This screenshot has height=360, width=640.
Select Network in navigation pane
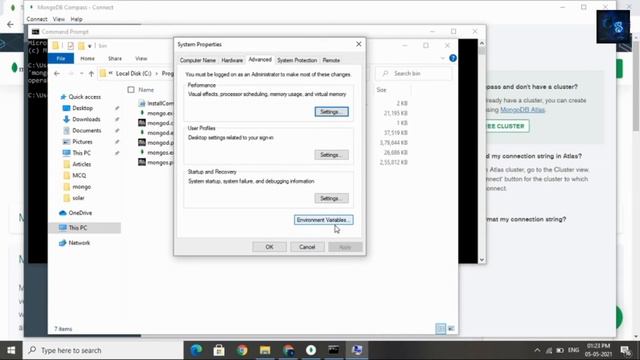click(x=79, y=243)
